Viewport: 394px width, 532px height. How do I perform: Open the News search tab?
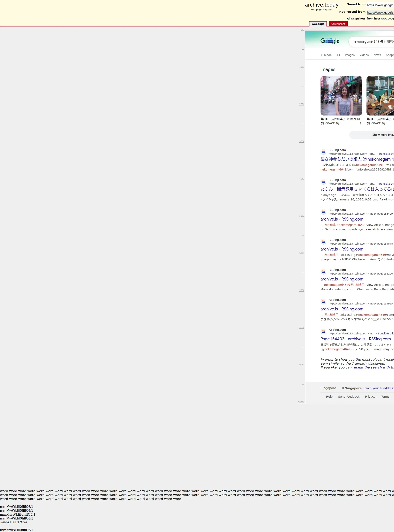coord(377,55)
